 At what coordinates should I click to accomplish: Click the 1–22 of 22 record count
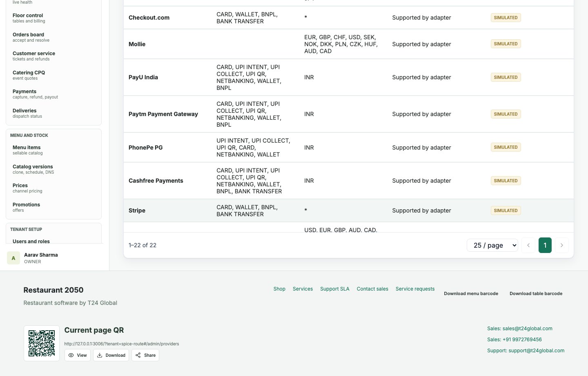tap(143, 245)
